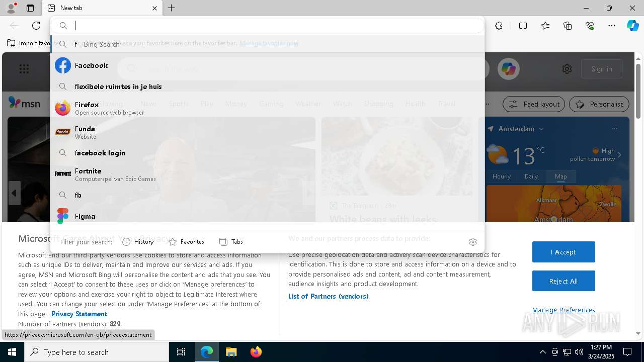
Task: Close the New tab
Action: (x=155, y=8)
